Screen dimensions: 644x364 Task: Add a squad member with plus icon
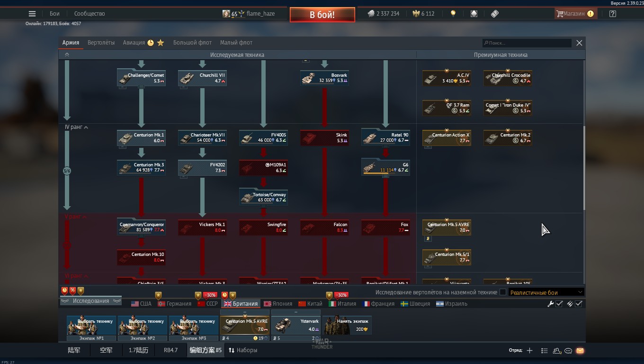tap(529, 351)
